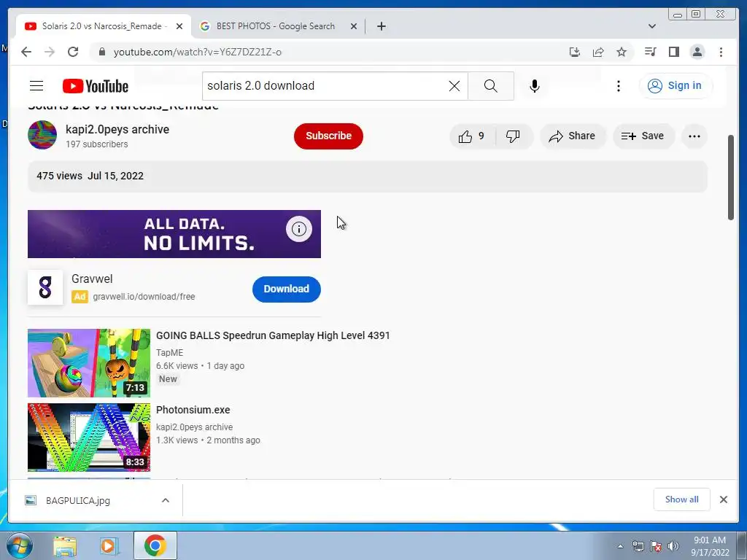Click the Gravwell Download button
Image resolution: width=747 pixels, height=560 pixels.
pyautogui.click(x=286, y=289)
